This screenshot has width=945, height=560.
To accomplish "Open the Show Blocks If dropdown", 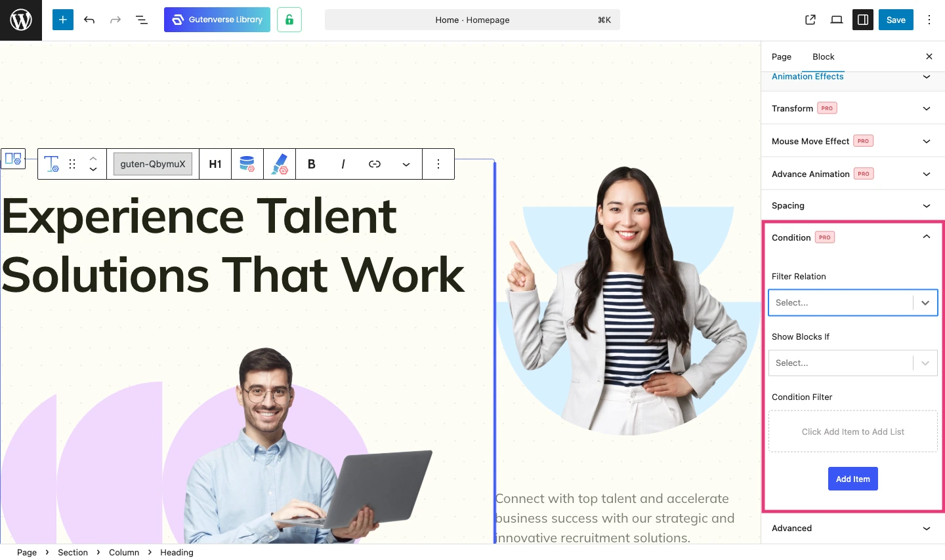I will pyautogui.click(x=852, y=363).
